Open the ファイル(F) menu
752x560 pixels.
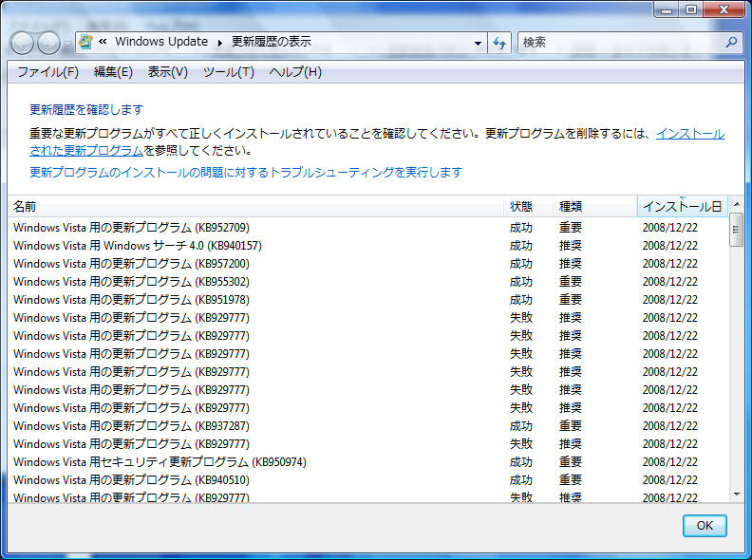tap(48, 72)
